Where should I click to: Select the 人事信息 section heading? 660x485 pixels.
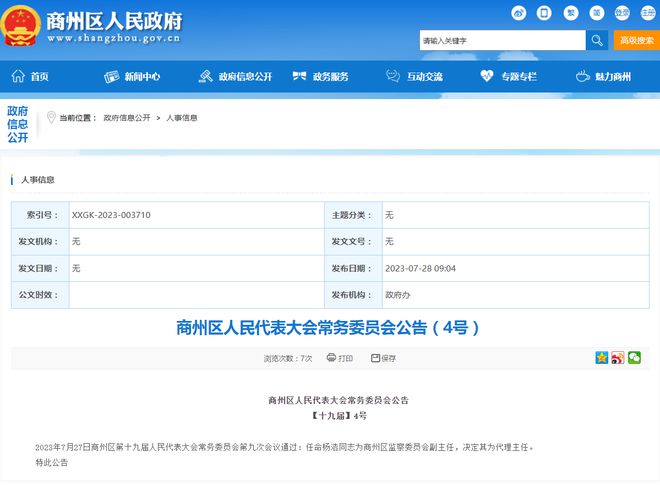point(38,180)
